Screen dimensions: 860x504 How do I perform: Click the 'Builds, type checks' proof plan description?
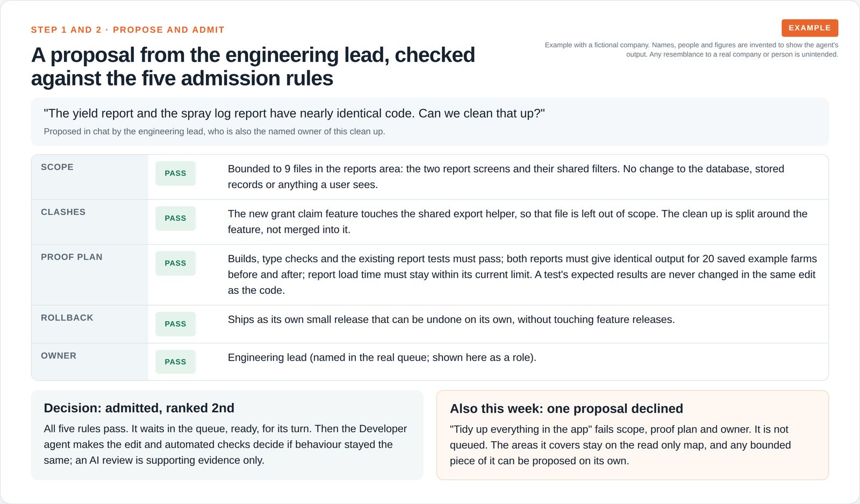click(x=522, y=275)
